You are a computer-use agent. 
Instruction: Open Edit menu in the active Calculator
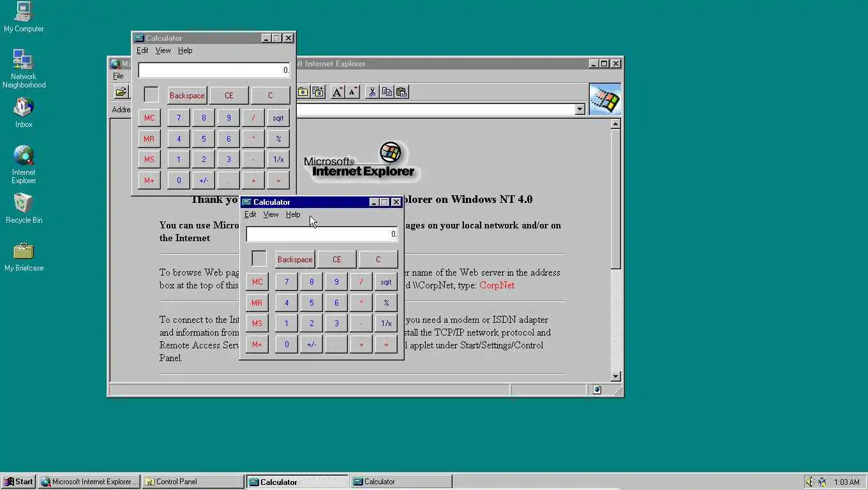tap(250, 214)
